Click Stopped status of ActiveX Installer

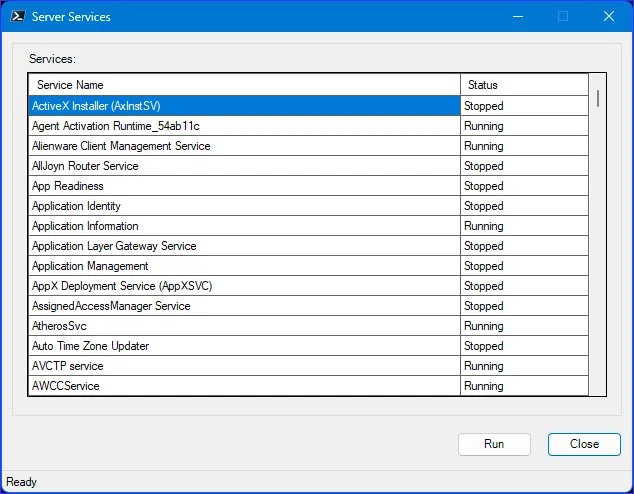524,106
